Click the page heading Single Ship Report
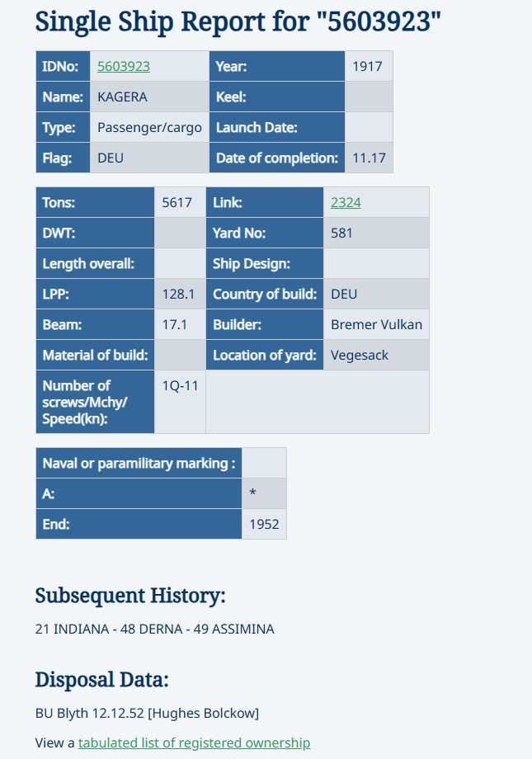 point(238,21)
